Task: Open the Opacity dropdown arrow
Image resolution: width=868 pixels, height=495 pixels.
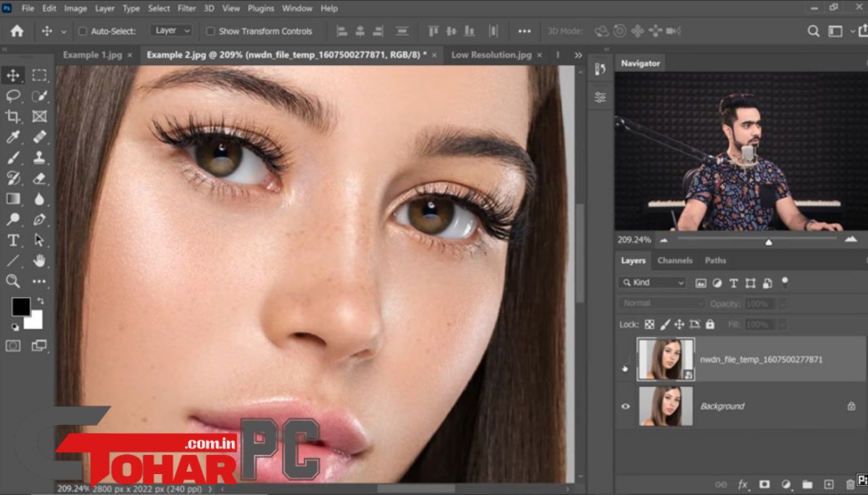Action: (x=781, y=304)
